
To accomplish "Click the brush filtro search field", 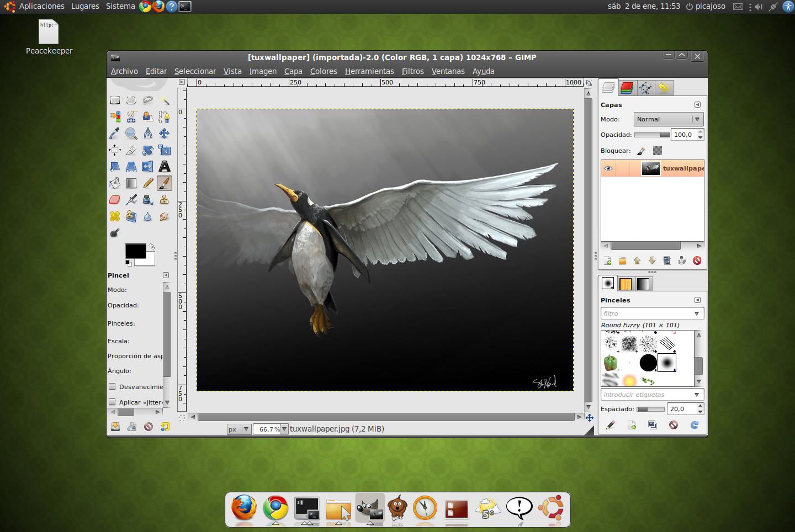I will [646, 313].
